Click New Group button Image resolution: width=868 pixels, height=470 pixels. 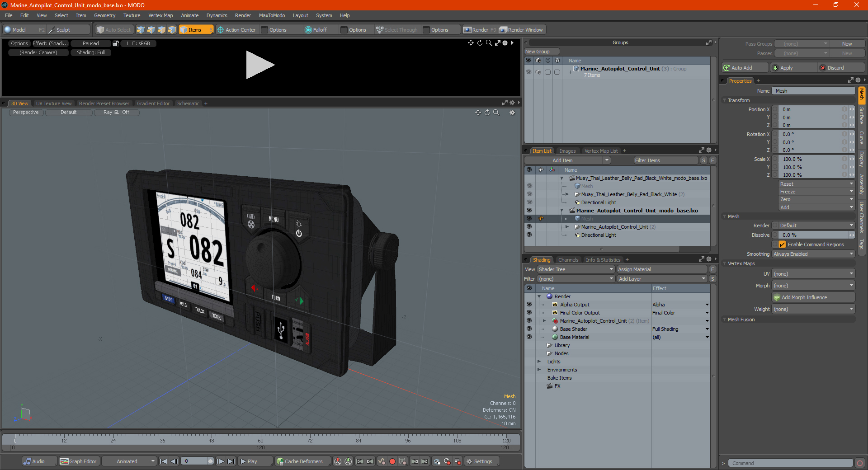click(x=542, y=52)
